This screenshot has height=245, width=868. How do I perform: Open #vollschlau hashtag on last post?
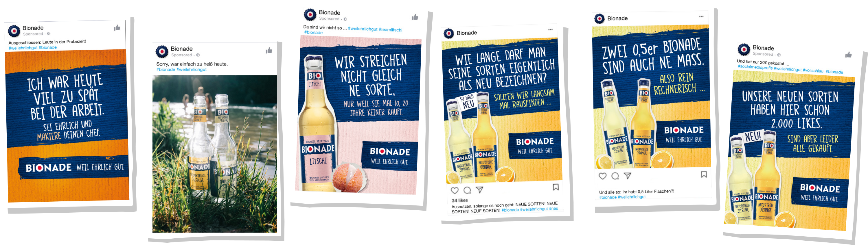[813, 71]
